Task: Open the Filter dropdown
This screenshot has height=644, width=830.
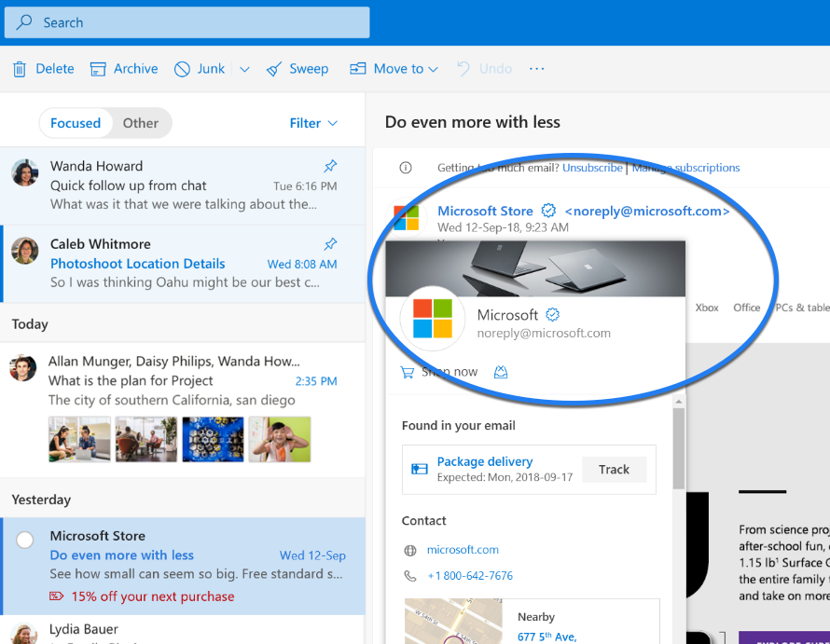Action: (313, 123)
